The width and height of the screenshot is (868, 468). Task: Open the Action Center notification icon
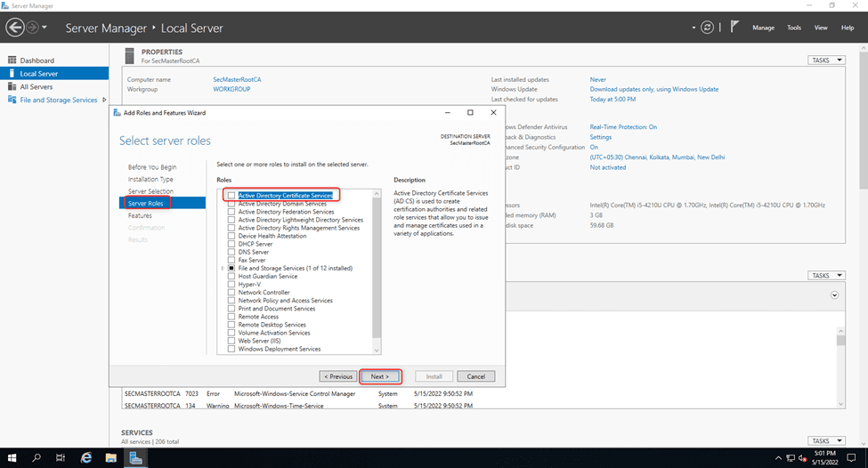851,458
